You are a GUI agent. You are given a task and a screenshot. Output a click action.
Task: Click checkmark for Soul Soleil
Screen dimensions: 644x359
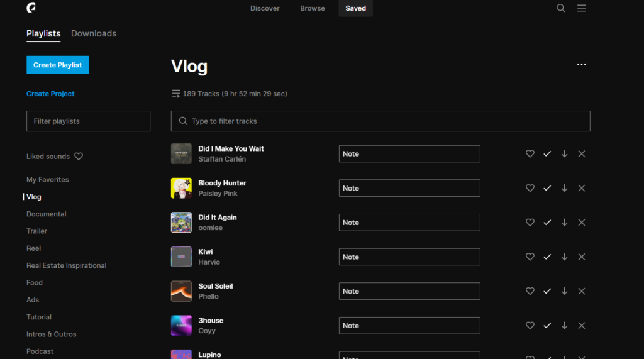click(x=547, y=291)
